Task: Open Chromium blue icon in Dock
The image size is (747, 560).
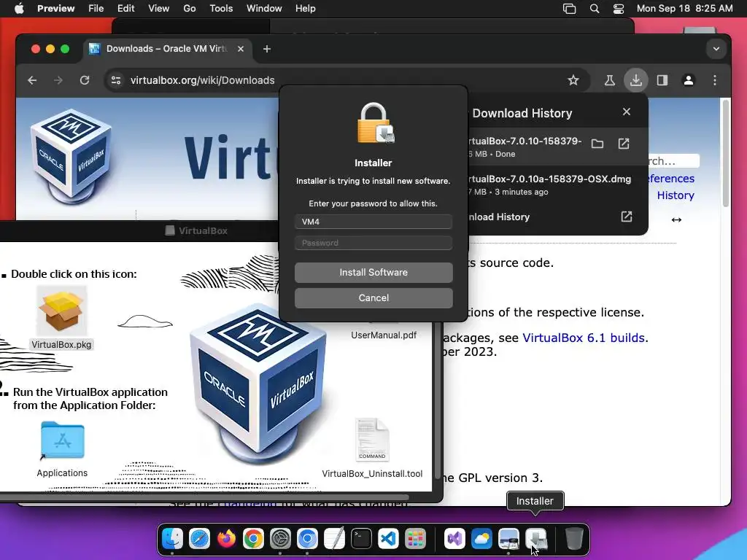Action: point(307,539)
